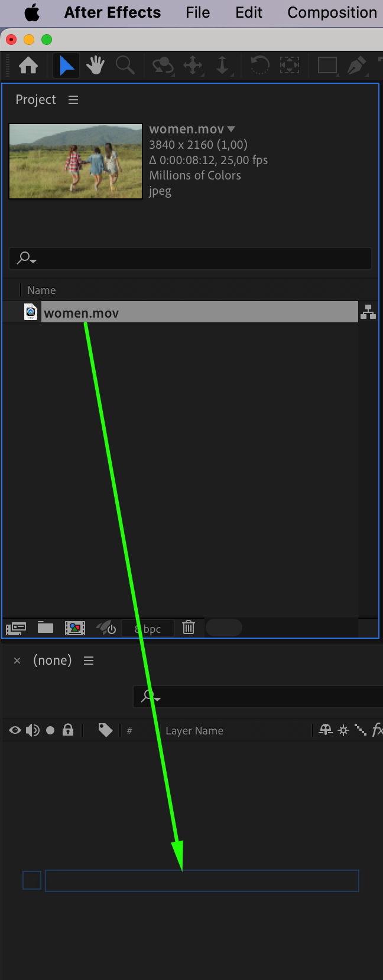Viewport: 383px width, 980px height.
Task: Select the Pen tool
Action: click(x=356, y=65)
